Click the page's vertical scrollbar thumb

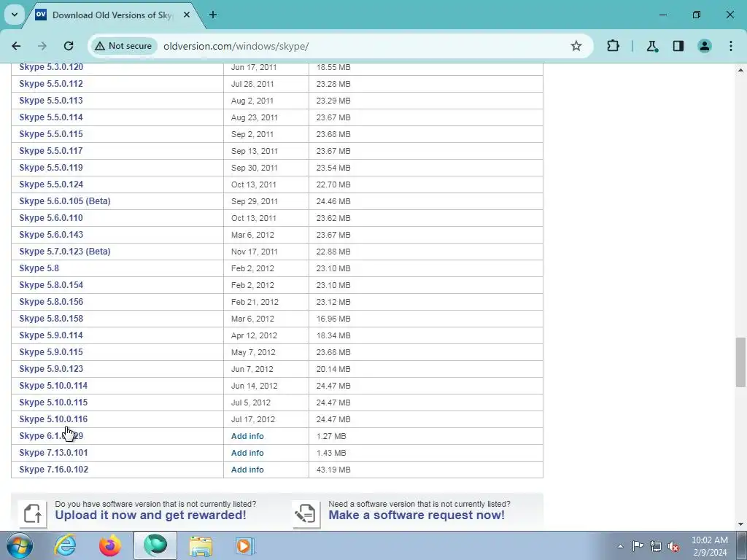pyautogui.click(x=740, y=362)
